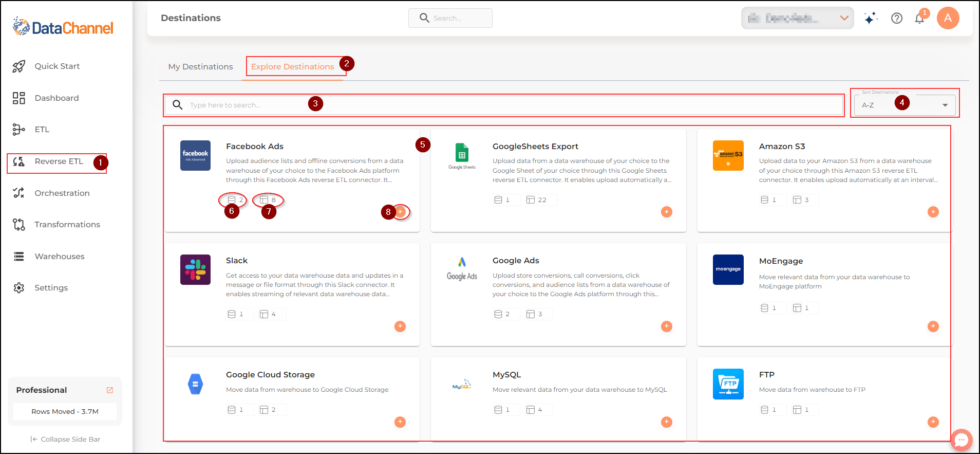The image size is (980, 454).
Task: Open the Facebook Ads card title
Action: (x=255, y=147)
